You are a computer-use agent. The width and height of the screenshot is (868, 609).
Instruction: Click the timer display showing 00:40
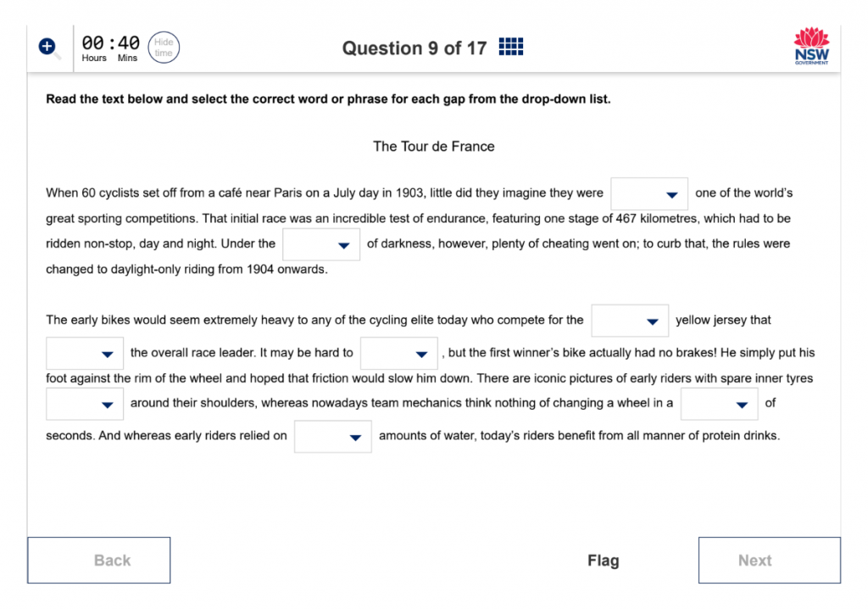110,42
